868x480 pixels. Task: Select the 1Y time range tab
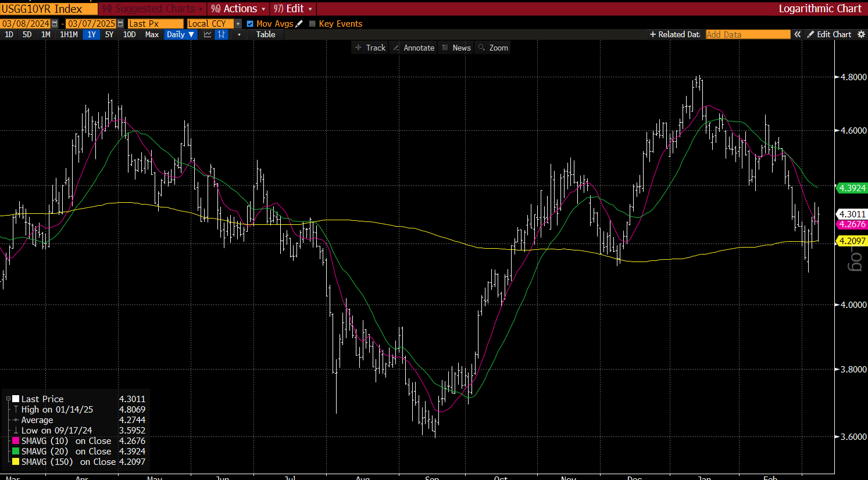pos(91,35)
